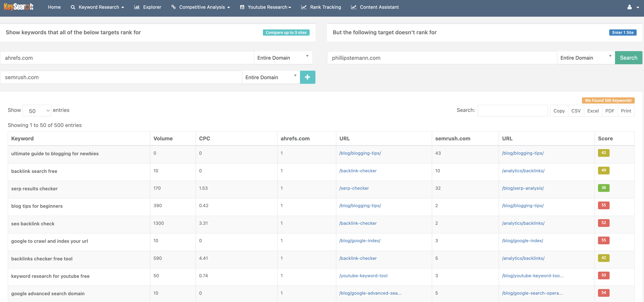Viewport: 644px width, 302px height.
Task: Click Compare up to 3 sites badge
Action: 286,32
